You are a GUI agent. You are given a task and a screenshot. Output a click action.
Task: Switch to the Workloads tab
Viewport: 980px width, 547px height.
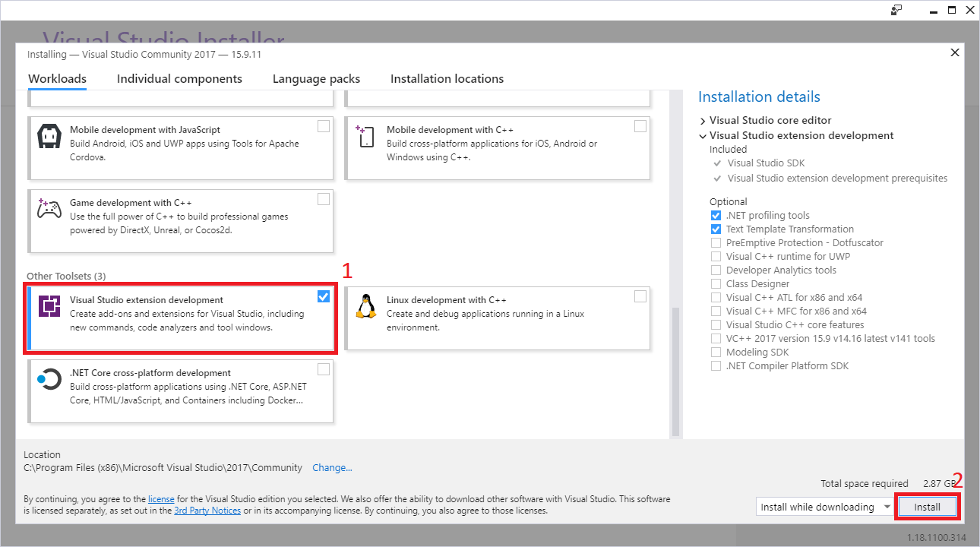pos(57,79)
